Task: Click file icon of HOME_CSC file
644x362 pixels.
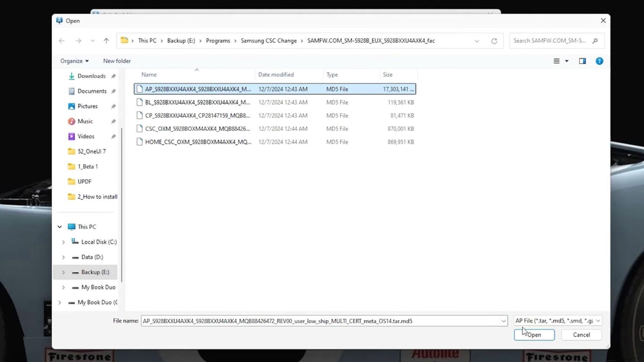Action: tap(140, 142)
